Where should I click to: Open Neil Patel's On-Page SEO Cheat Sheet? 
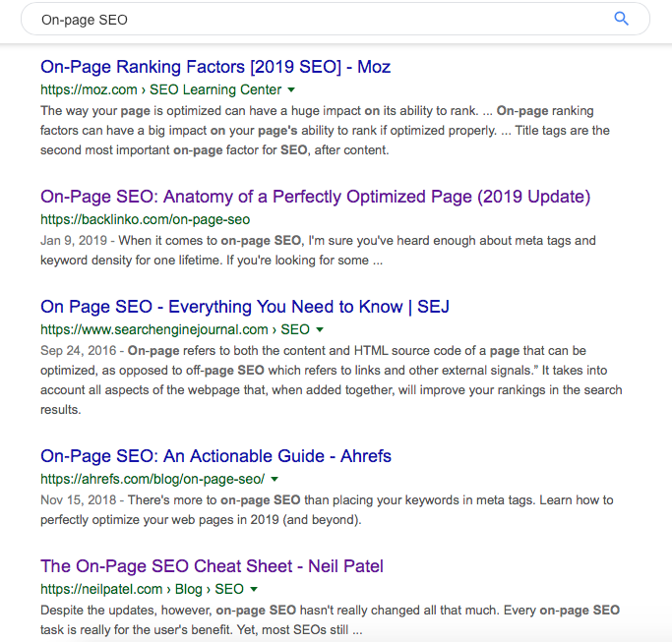point(213,566)
